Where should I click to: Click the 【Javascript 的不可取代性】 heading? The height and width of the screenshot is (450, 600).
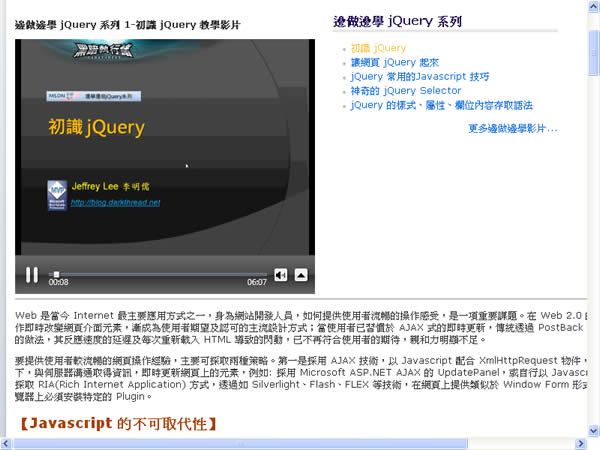[117, 424]
